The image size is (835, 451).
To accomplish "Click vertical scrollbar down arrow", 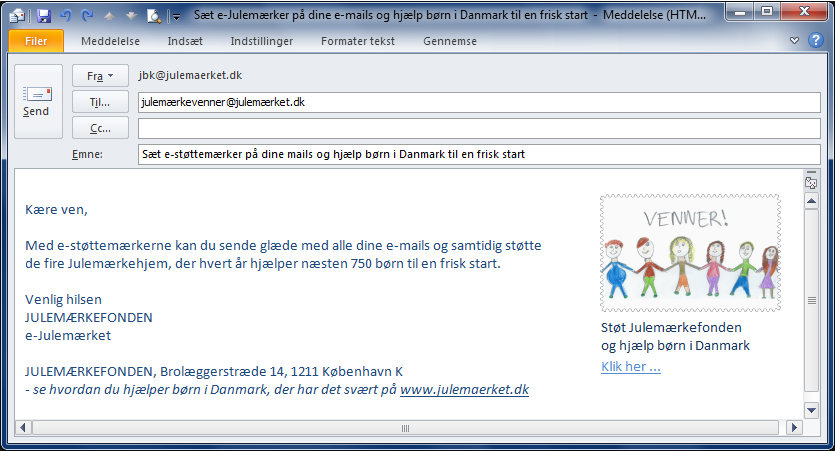I will pyautogui.click(x=811, y=410).
